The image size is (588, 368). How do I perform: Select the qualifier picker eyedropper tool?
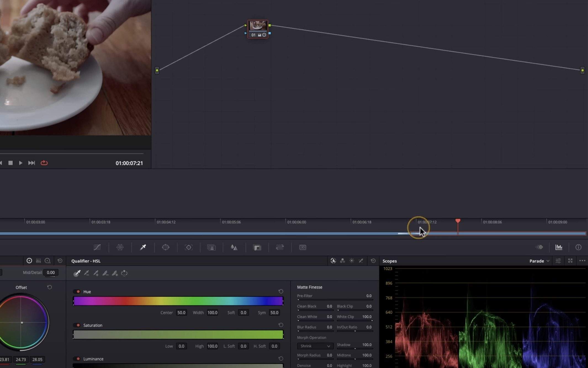point(77,273)
